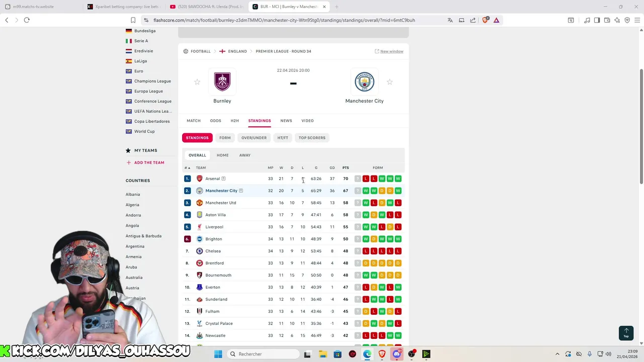Switch to the Xparibet browser tab

click(x=123, y=7)
